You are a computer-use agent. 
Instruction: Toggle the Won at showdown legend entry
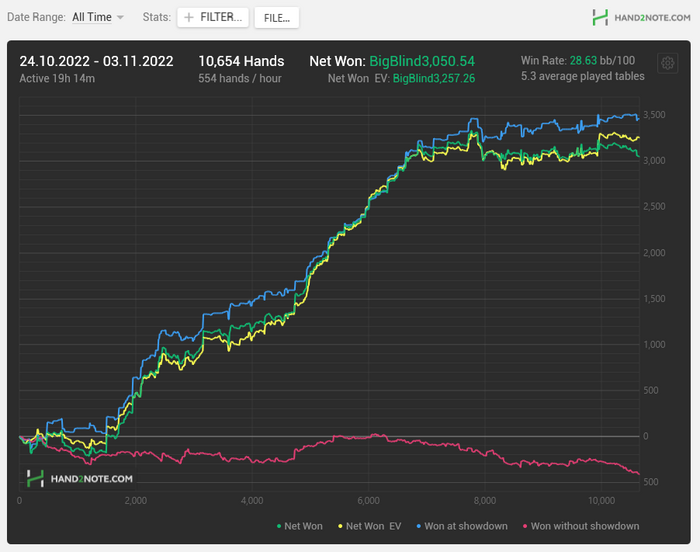[462, 526]
